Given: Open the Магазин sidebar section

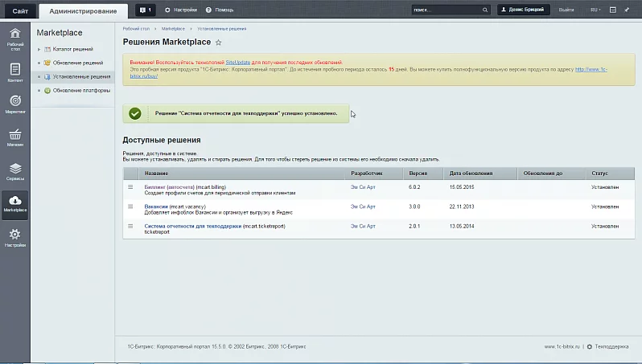Looking at the screenshot, I should [14, 138].
